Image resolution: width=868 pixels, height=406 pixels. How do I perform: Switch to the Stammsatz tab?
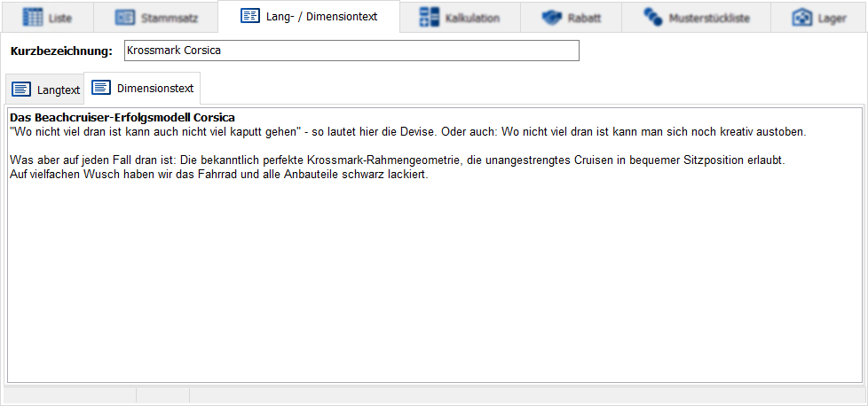[x=155, y=17]
